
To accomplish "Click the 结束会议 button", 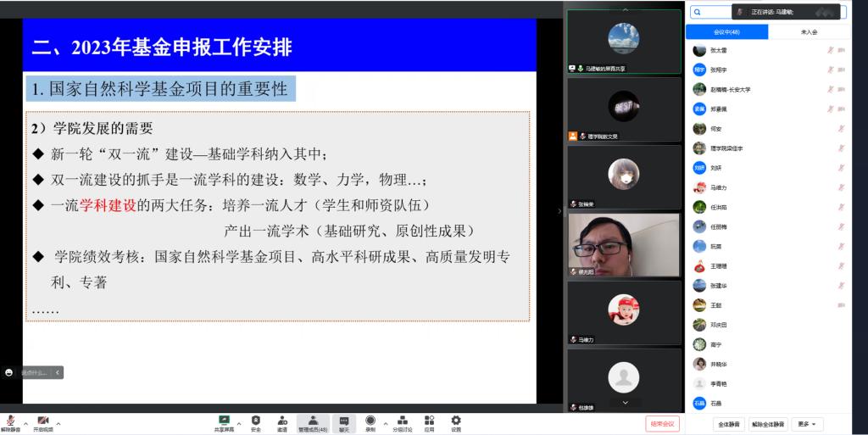I will coord(662,423).
